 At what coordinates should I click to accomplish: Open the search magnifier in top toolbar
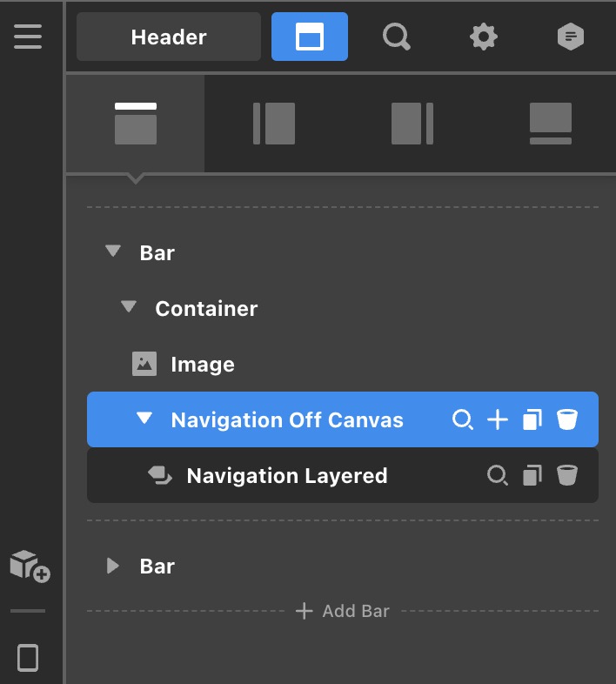(397, 37)
